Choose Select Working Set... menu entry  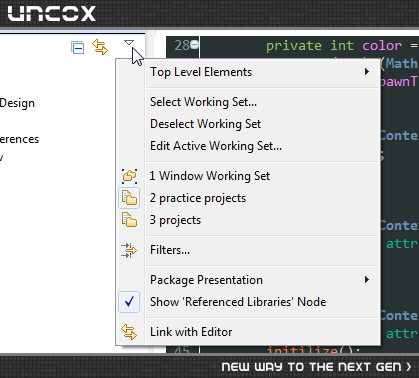pos(203,102)
